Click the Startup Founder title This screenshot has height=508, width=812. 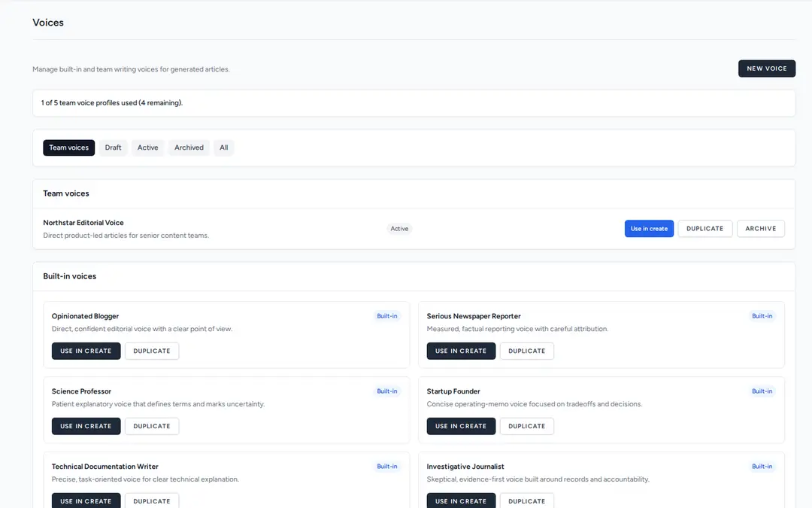coord(453,391)
